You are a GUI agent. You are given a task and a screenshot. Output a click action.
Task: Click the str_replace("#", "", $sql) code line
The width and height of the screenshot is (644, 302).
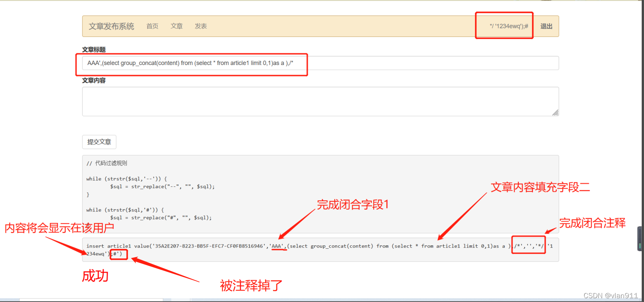pyautogui.click(x=161, y=218)
